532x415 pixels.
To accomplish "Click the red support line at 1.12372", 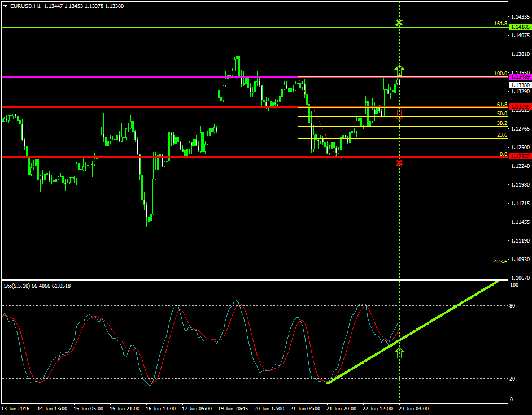I will (169, 157).
